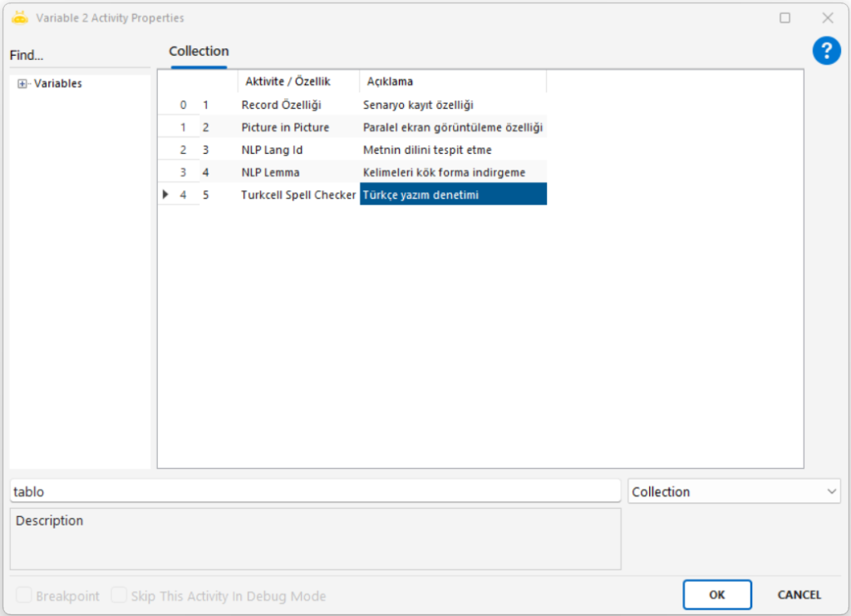The image size is (851, 616).
Task: Click the Aktivite / Özellik column header
Action: (288, 81)
